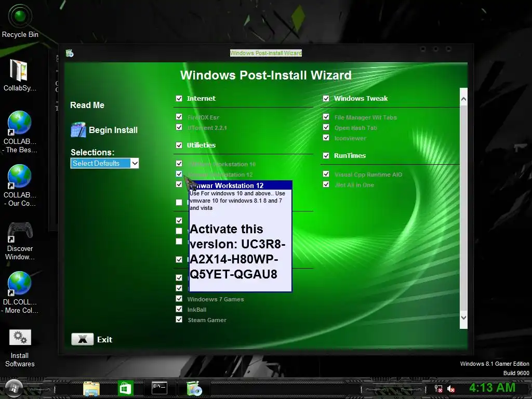Viewport: 532px width, 399px height.
Task: Open the Recycle Bin desktop icon
Action: coord(20,21)
